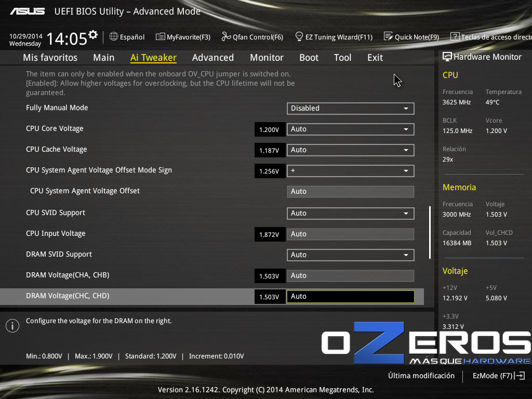Click the 3000 MHz memory frequency value

pyautogui.click(x=457, y=215)
